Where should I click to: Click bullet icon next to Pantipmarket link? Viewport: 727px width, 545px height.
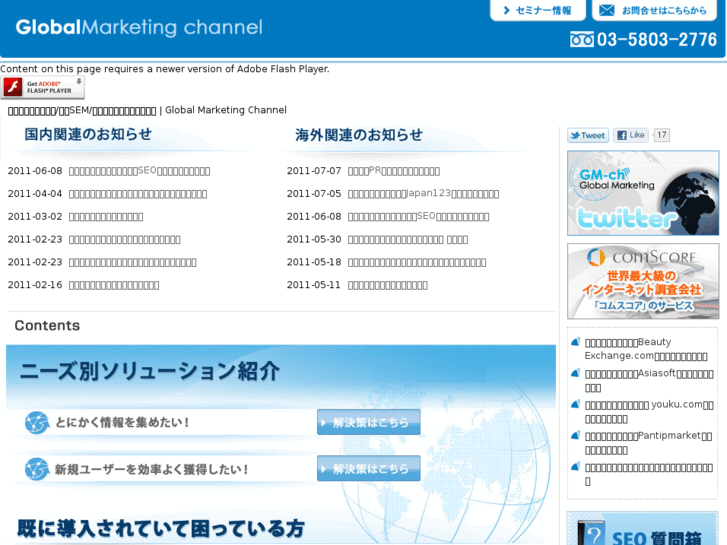(x=575, y=436)
